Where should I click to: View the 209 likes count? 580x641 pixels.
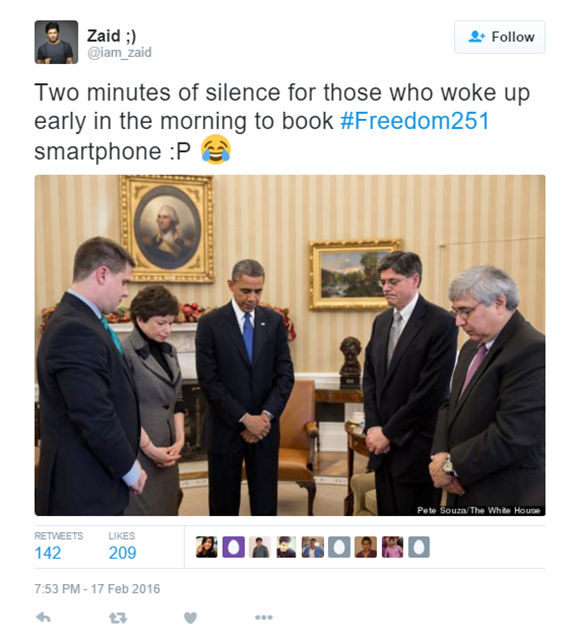122,553
